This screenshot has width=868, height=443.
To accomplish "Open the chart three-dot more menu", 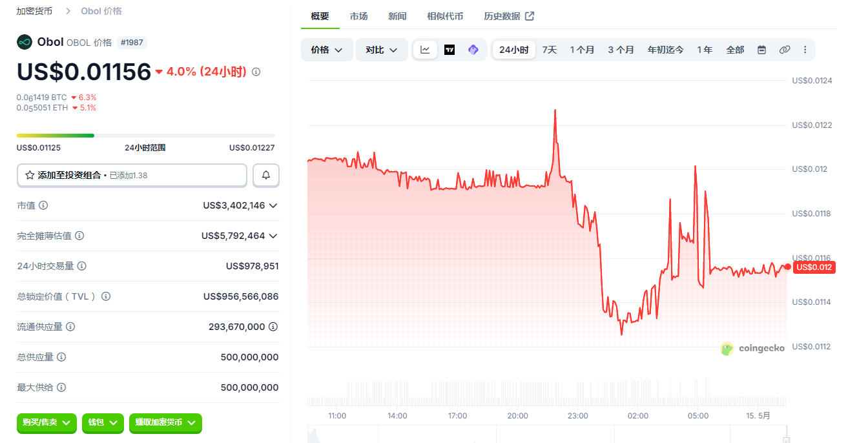I will coord(805,50).
